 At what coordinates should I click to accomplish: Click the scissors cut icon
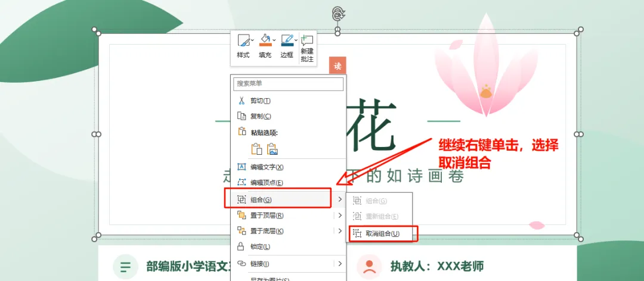coord(241,101)
